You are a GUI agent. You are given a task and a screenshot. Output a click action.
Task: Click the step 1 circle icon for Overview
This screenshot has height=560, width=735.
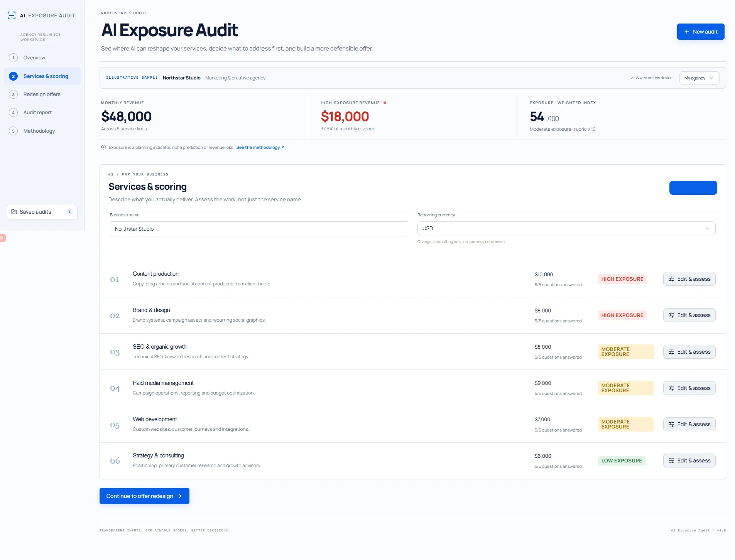pos(13,58)
